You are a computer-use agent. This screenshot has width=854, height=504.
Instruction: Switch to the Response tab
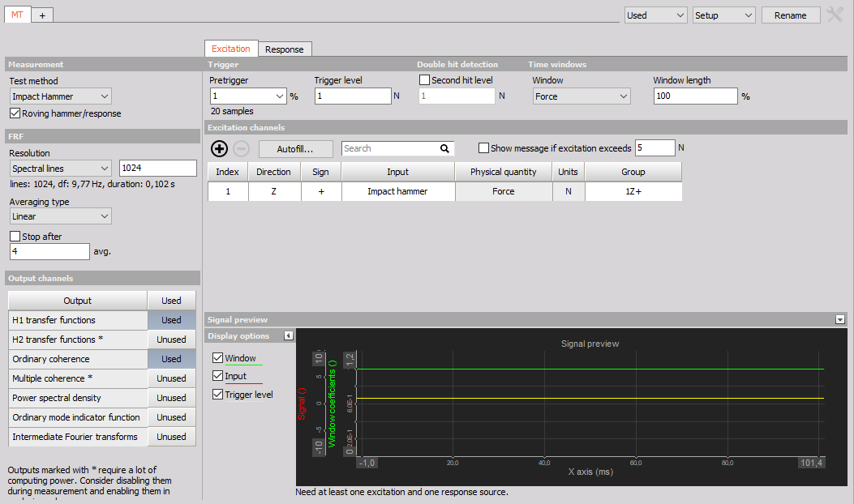[x=285, y=49]
